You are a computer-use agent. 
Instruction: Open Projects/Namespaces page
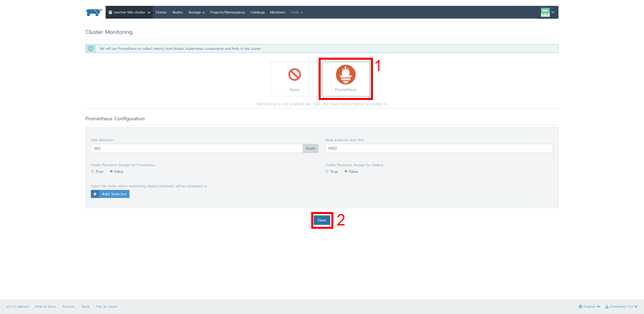[227, 12]
